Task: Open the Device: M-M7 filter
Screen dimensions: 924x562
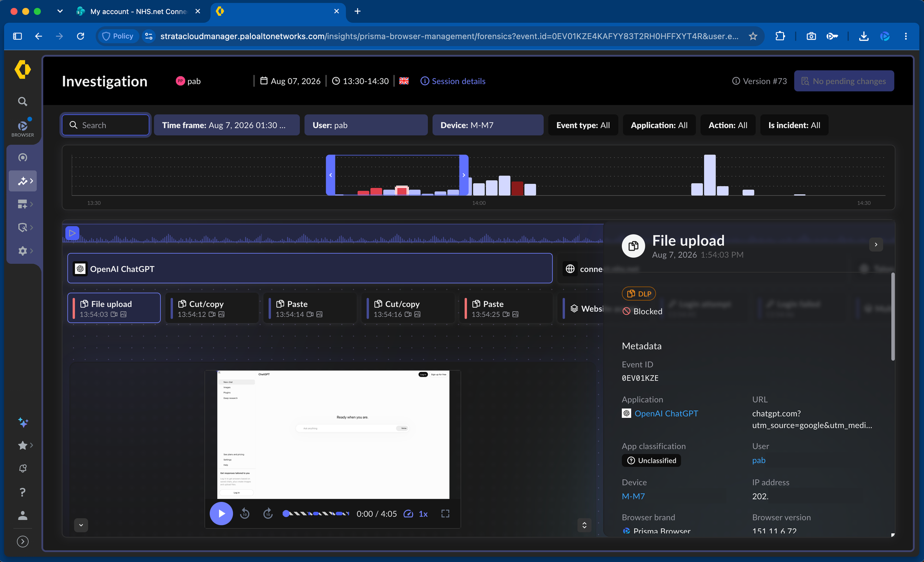Action: tap(488, 125)
